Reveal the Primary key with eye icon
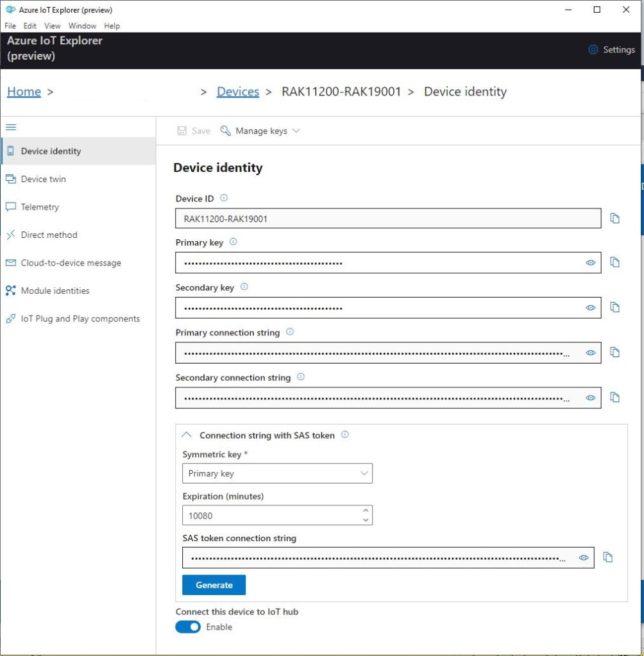The height and width of the screenshot is (656, 644). [x=590, y=263]
